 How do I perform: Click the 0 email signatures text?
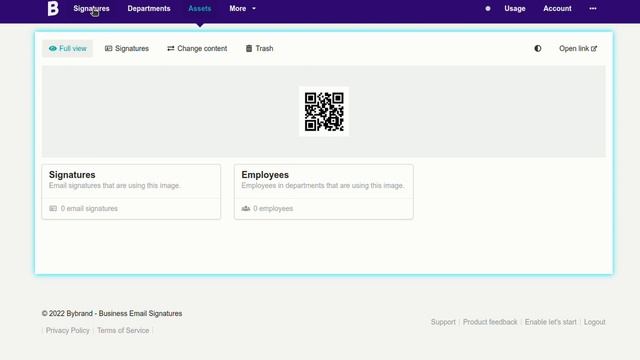pyautogui.click(x=89, y=209)
